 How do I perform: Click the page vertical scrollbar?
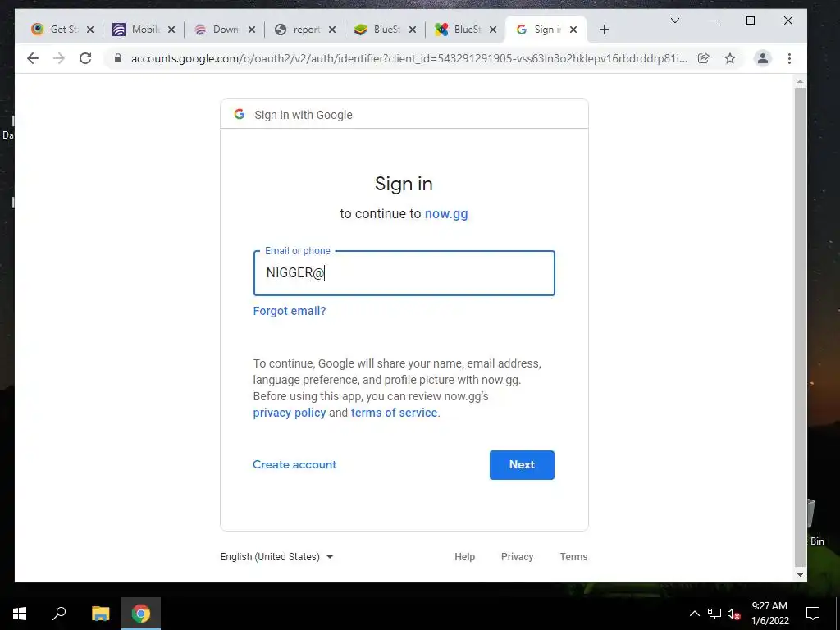click(x=800, y=326)
